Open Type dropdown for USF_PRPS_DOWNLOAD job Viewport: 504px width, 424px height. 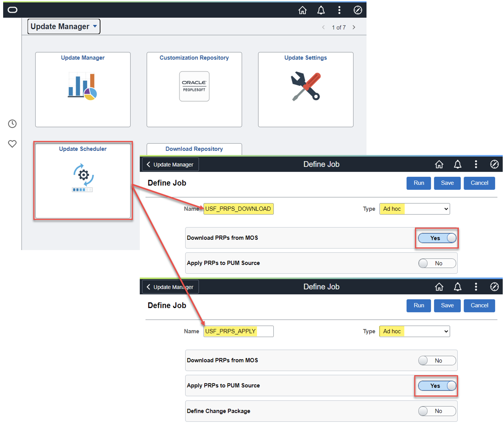(415, 209)
